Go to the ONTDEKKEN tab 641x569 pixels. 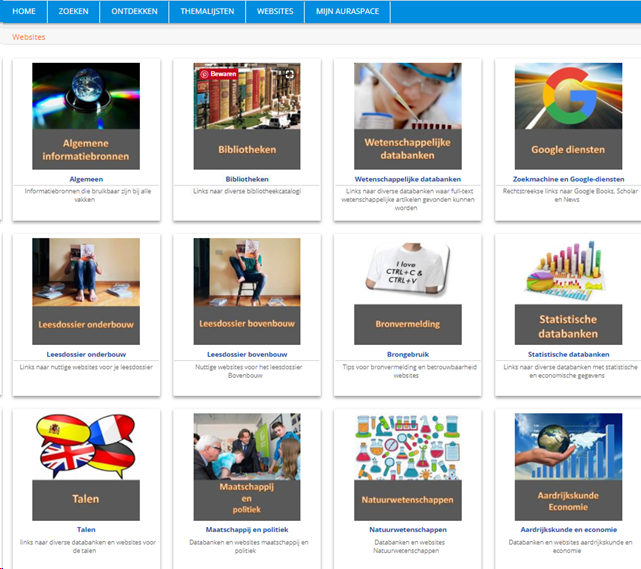coord(133,12)
